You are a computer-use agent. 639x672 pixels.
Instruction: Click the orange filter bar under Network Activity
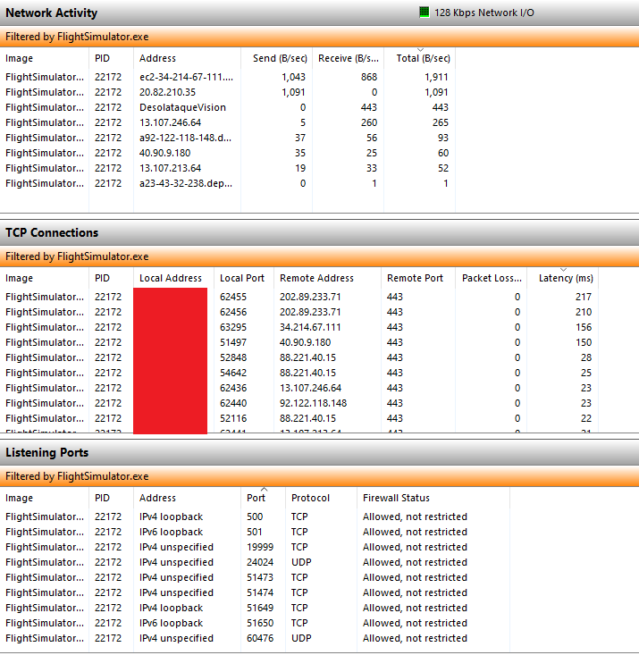[x=319, y=37]
